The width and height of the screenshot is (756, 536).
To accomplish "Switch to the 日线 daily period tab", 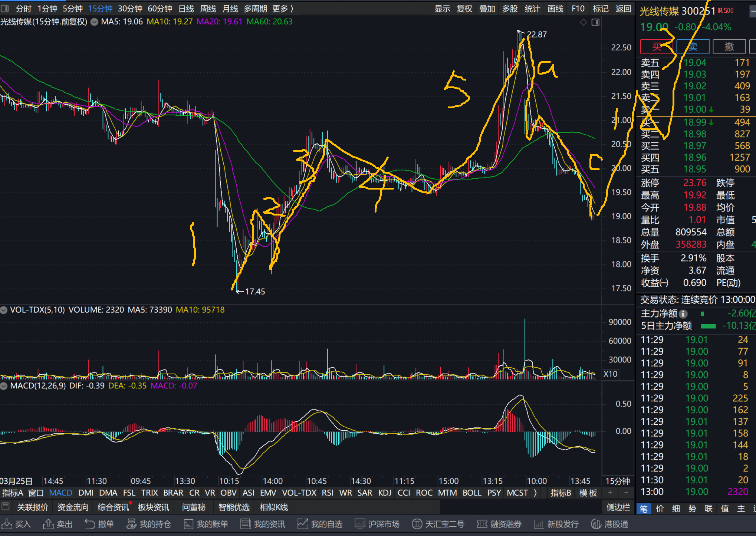I will 186,9.
